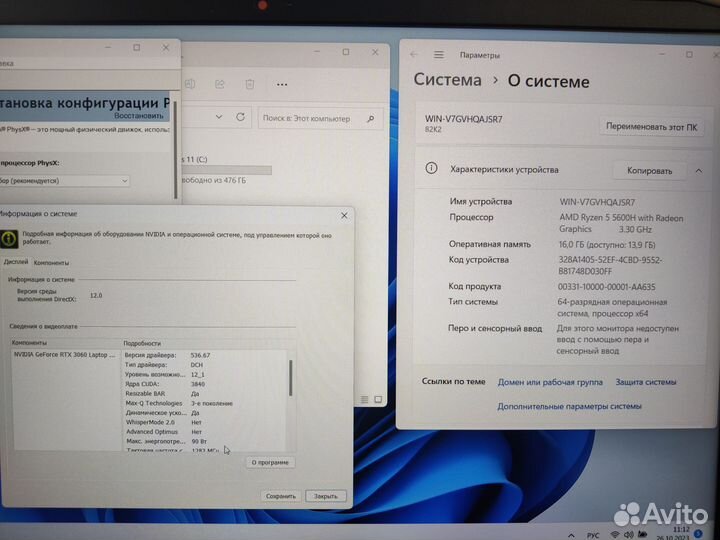Click the Восстановить link in NVIDIA panel

(x=139, y=116)
